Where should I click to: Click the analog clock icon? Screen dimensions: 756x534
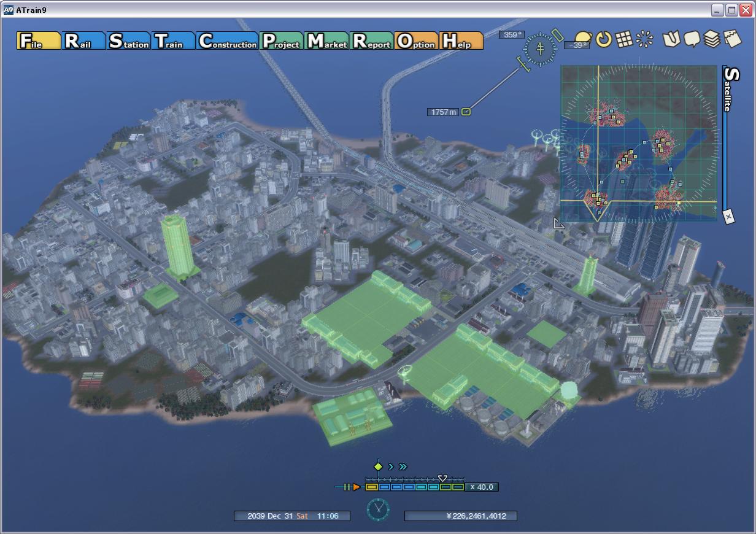tap(378, 509)
